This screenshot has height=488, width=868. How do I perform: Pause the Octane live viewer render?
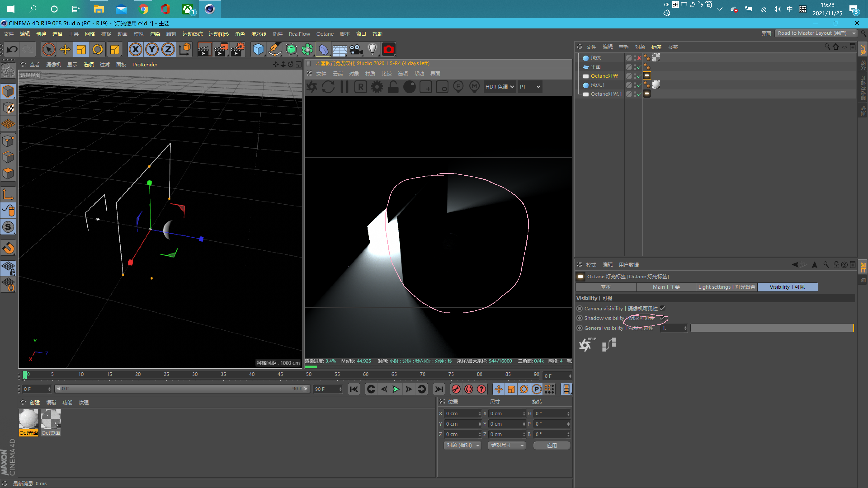[344, 87]
